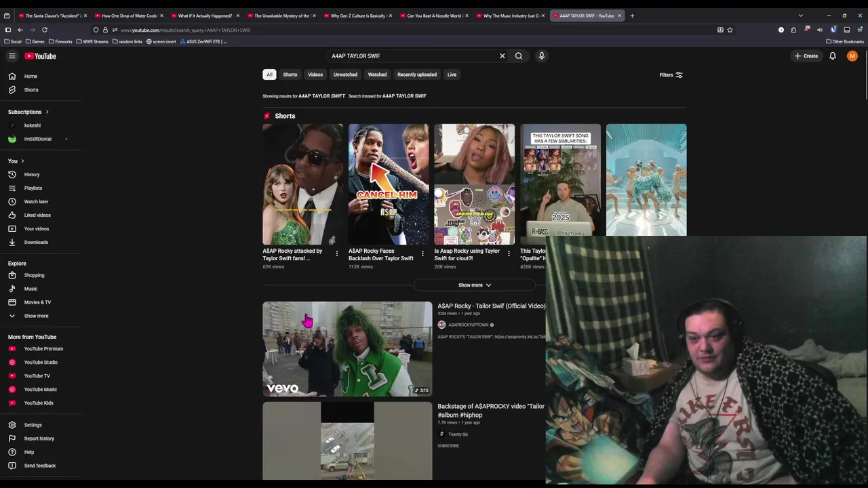The image size is (868, 488).
Task: Open the ASAPROCKYUPTOWN channel link
Action: tap(469, 325)
